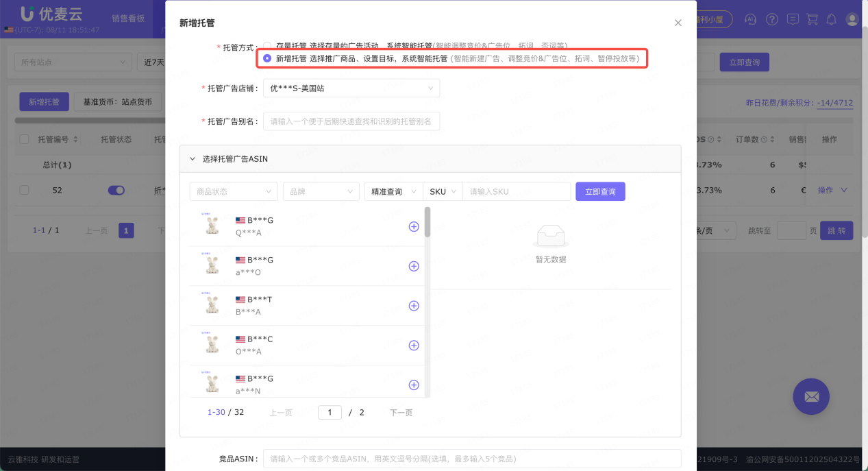The image size is (868, 471).
Task: Click the 立即查询 search button
Action: tap(599, 191)
